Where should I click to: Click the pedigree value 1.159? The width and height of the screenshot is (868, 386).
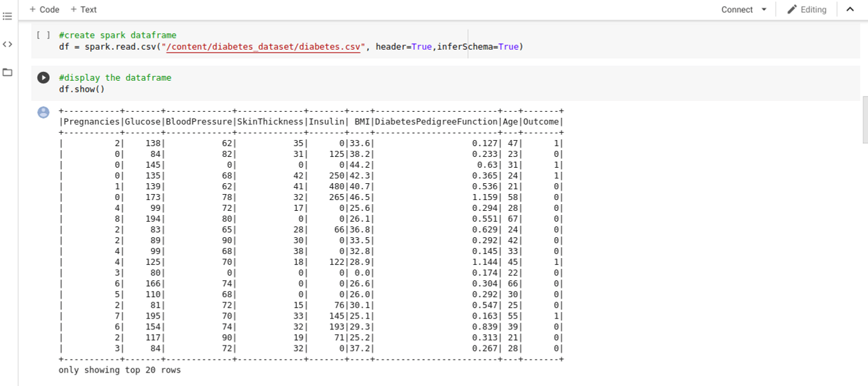click(x=486, y=197)
